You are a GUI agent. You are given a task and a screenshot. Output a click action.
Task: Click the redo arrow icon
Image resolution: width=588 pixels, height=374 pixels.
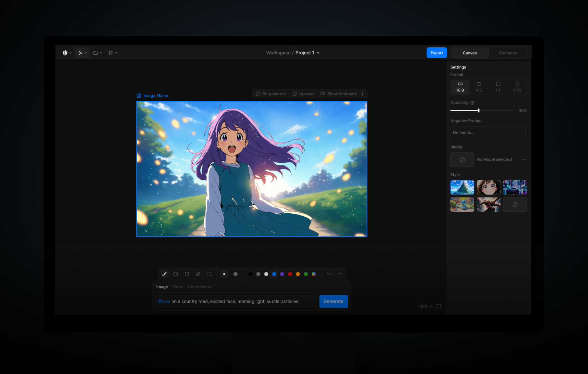(x=340, y=274)
